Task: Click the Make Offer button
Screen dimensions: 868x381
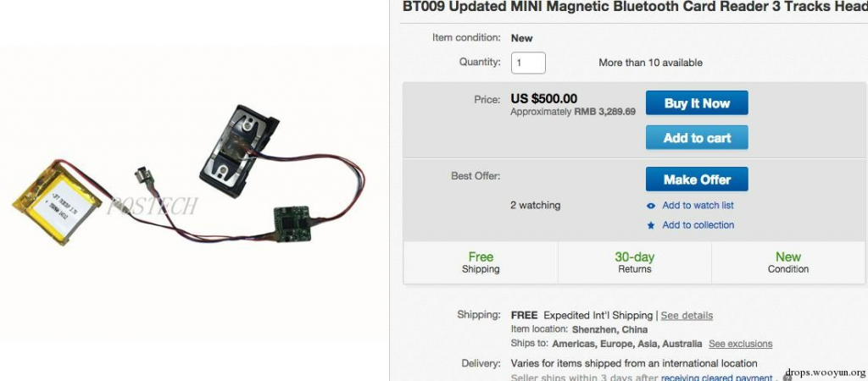Action: tap(697, 179)
